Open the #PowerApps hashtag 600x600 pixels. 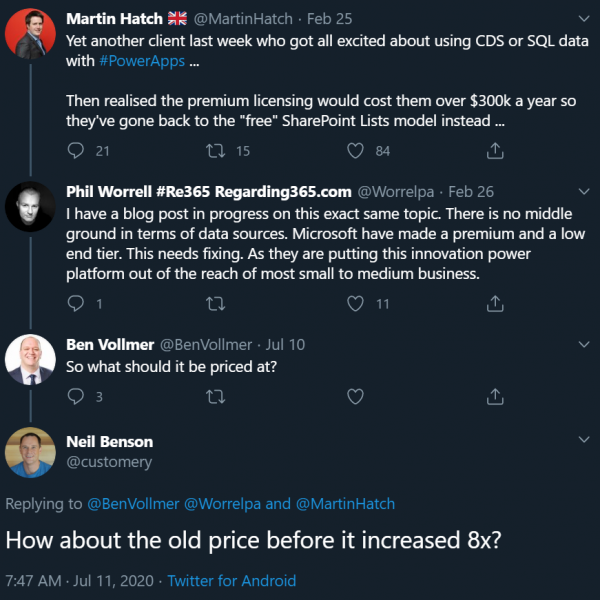point(142,61)
